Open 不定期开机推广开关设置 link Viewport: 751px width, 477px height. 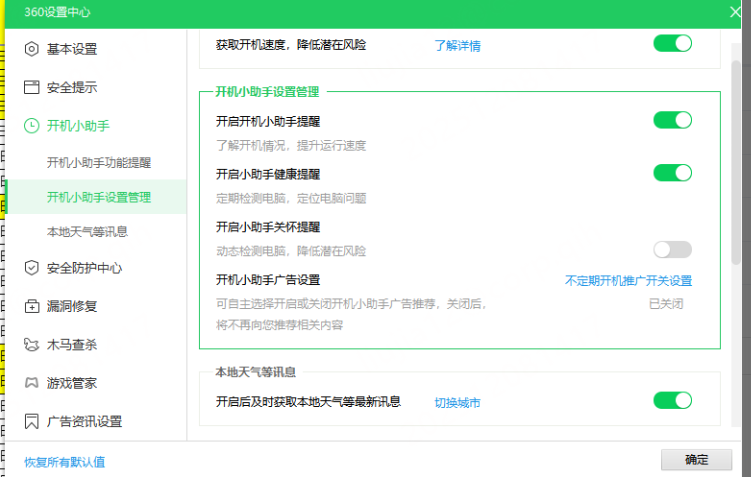click(628, 281)
